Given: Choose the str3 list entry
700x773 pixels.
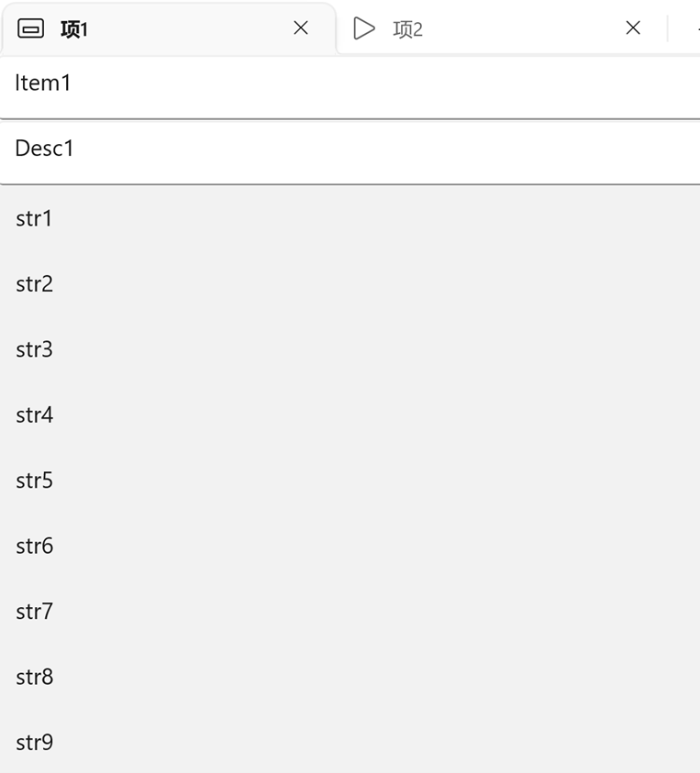Looking at the screenshot, I should click(350, 349).
